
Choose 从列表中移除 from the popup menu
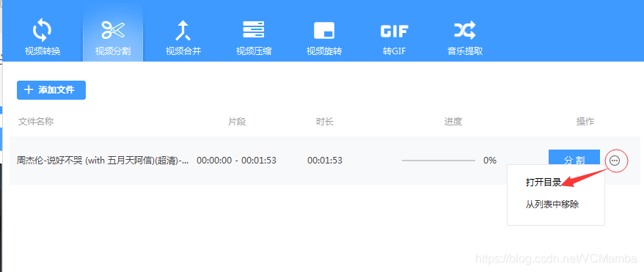[x=552, y=205]
